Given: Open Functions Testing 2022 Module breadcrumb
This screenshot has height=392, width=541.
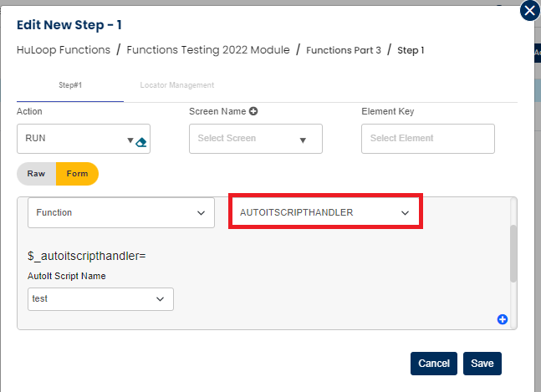Looking at the screenshot, I should pyautogui.click(x=208, y=50).
